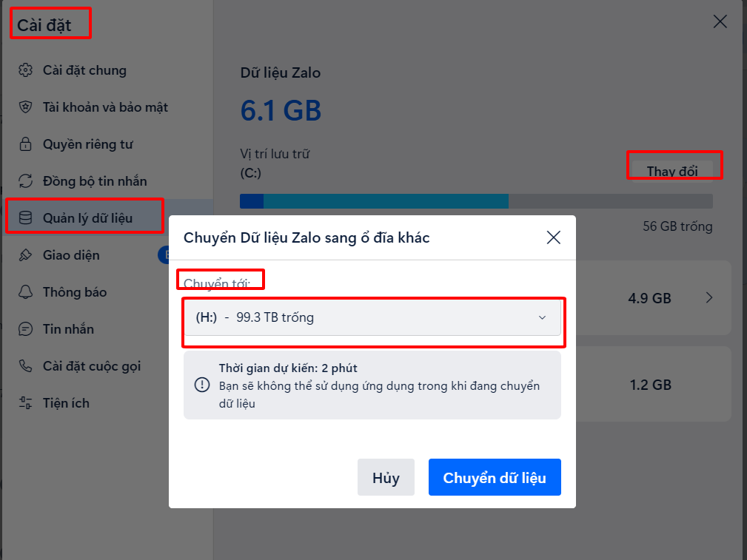Screen dimensions: 747x560
Task: Click the padlock icon for Quyền riêng tư
Action: (x=26, y=144)
